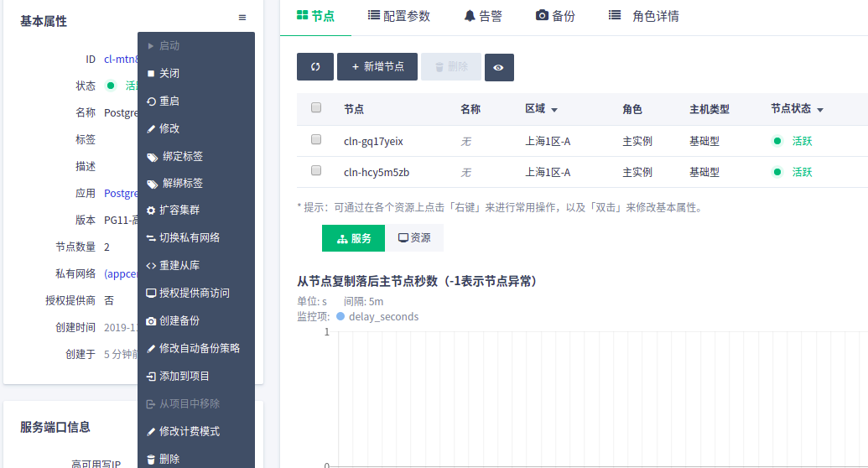Select 创建备份 from the context menu
The image size is (868, 468).
coord(179,320)
